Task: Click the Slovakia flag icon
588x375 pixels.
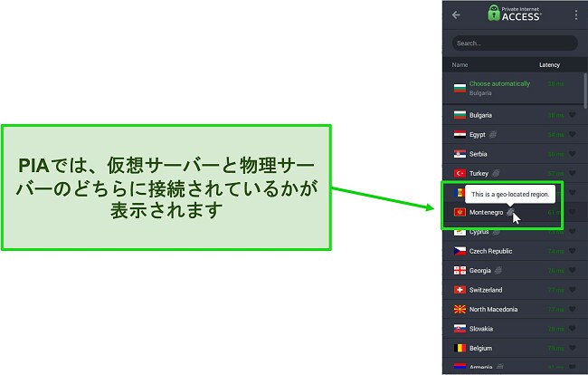Action: pyautogui.click(x=460, y=329)
